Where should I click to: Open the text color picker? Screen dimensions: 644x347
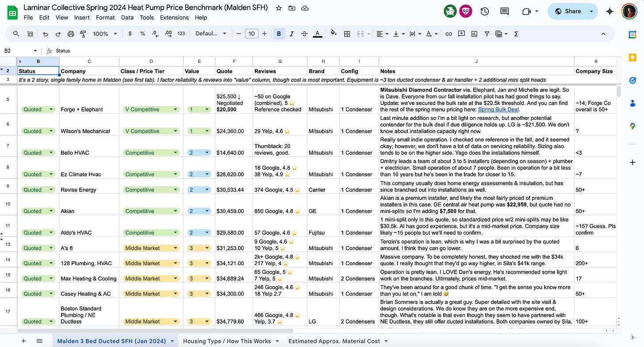pyautogui.click(x=317, y=34)
